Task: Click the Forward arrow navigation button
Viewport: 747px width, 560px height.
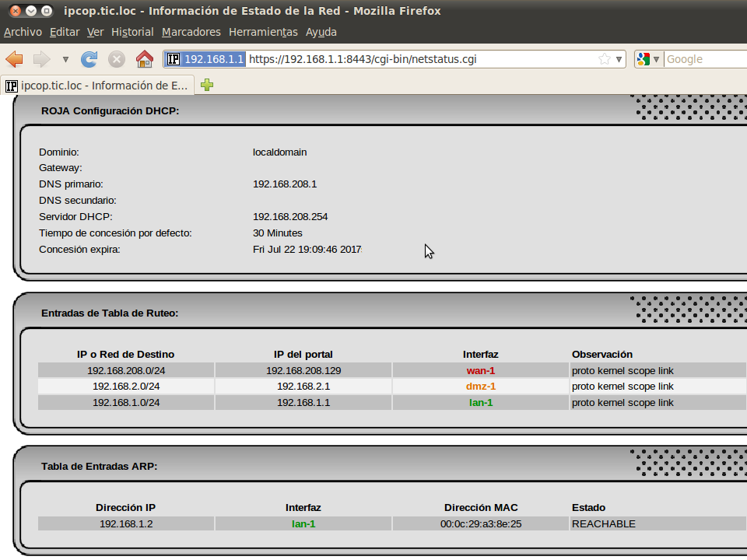Action: (41, 59)
